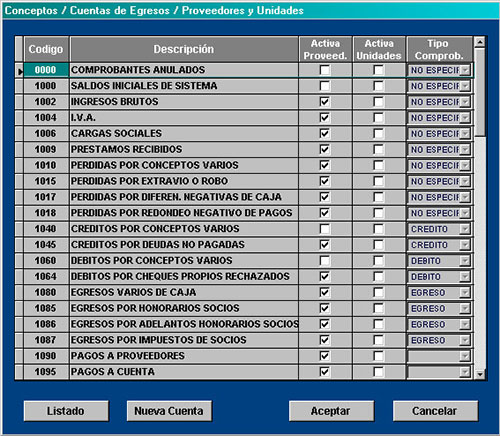The width and height of the screenshot is (500, 436).
Task: Click the vertical scrollbar thumb of the grid
Action: pos(480,92)
